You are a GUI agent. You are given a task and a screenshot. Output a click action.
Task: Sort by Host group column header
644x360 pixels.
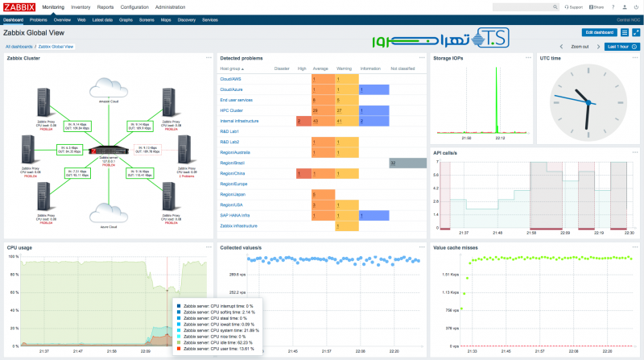(232, 69)
